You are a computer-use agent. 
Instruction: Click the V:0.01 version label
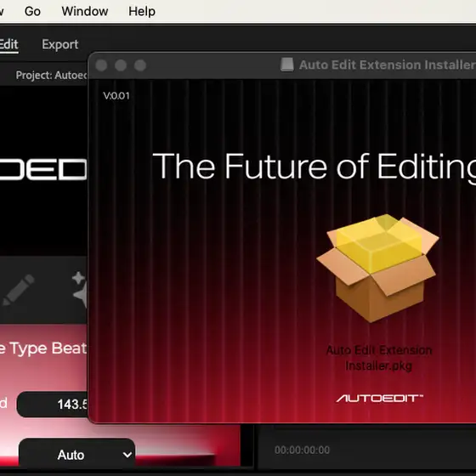point(116,96)
